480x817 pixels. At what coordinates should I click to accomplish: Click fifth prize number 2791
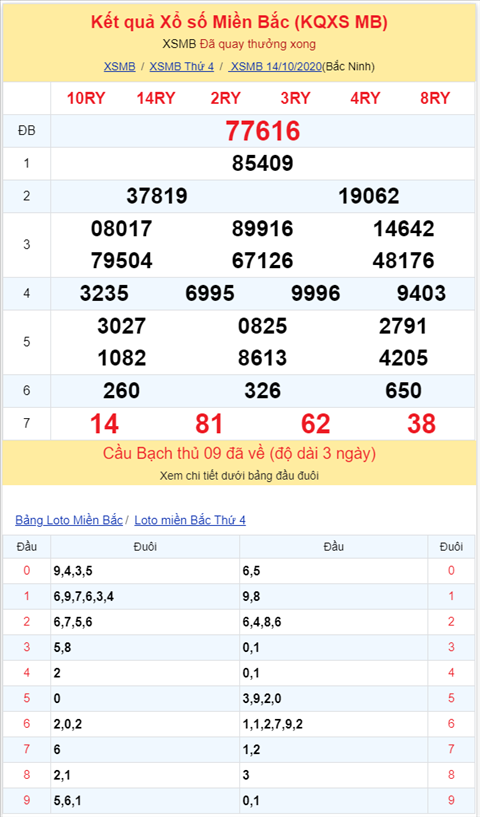(403, 326)
